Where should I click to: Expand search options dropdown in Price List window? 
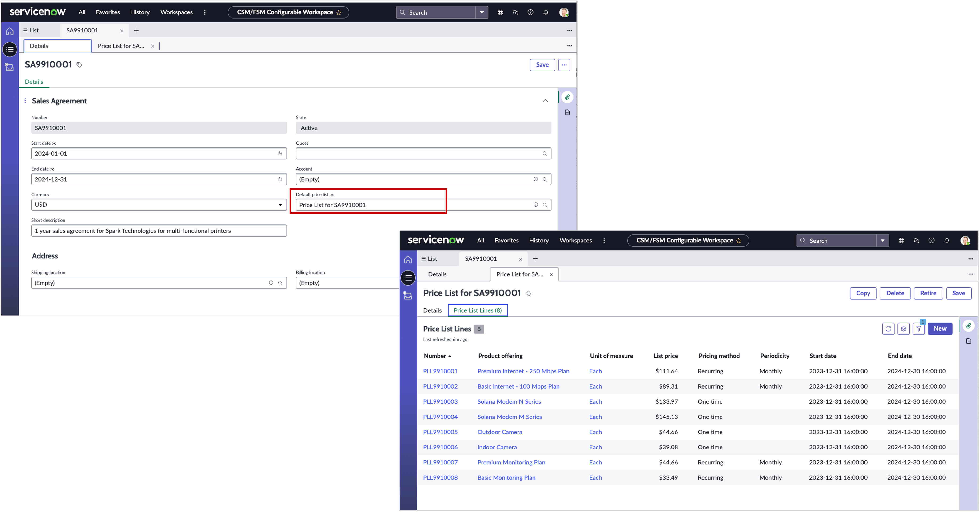(x=882, y=241)
